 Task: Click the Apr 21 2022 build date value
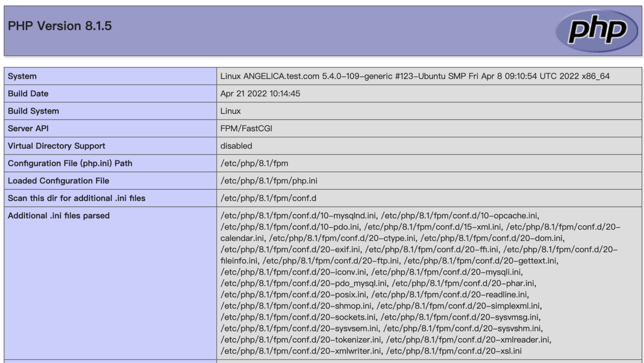point(260,93)
